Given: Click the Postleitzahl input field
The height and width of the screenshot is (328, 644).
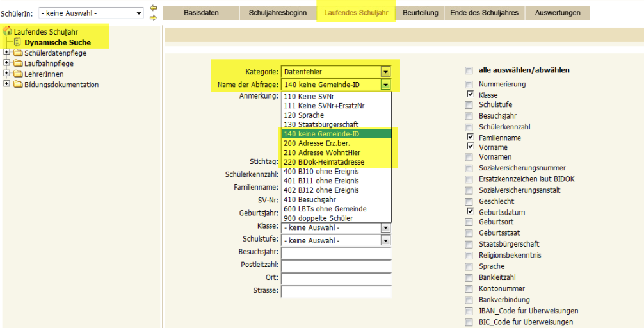Looking at the screenshot, I should pos(336,265).
